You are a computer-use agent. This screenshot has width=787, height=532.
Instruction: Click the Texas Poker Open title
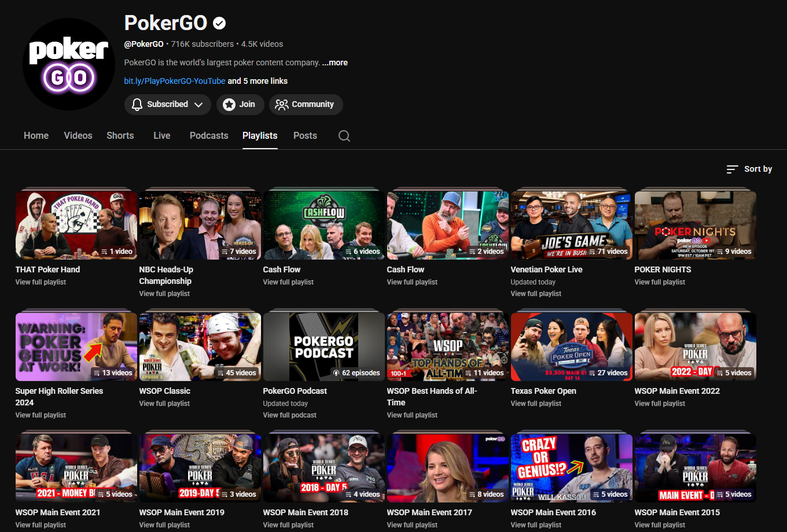(543, 391)
